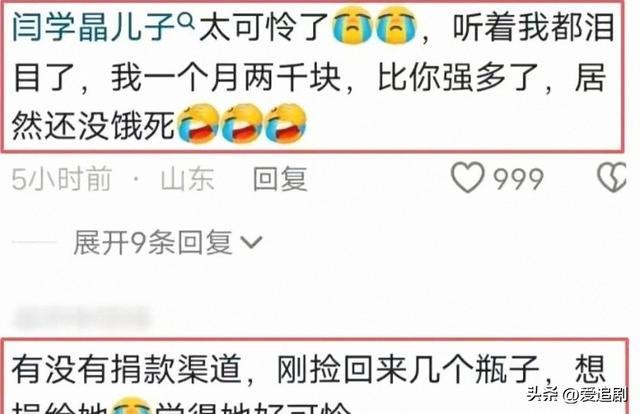Tap the broken-heart dislike icon

point(612,177)
